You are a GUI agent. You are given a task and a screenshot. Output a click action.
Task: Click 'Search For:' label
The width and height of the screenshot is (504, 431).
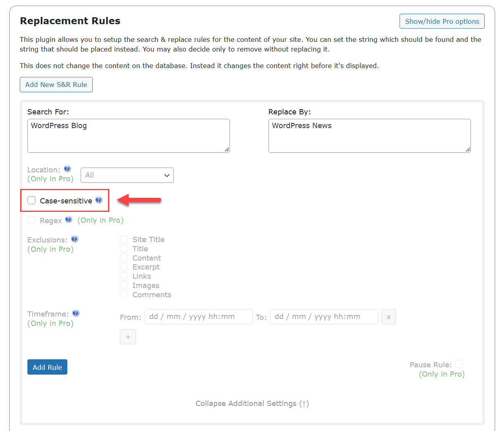[48, 112]
